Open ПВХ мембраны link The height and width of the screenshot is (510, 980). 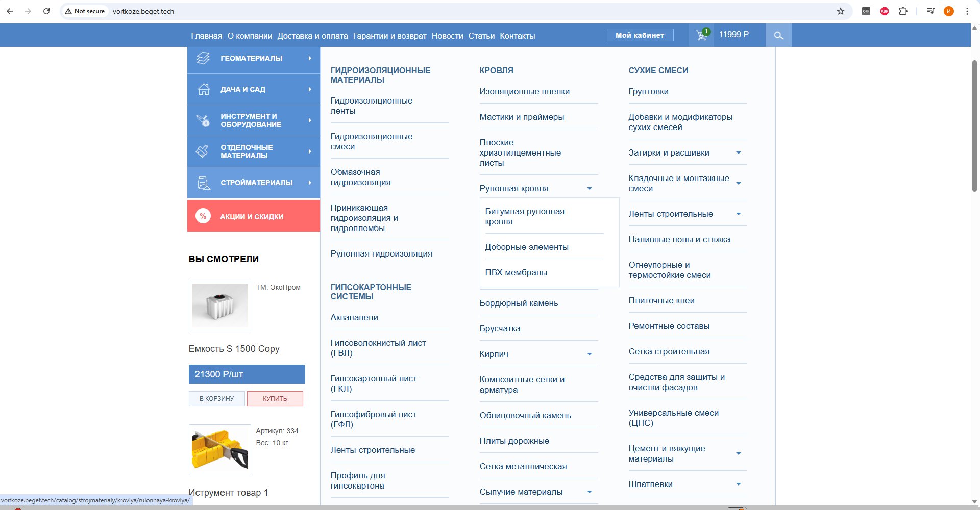[516, 272]
